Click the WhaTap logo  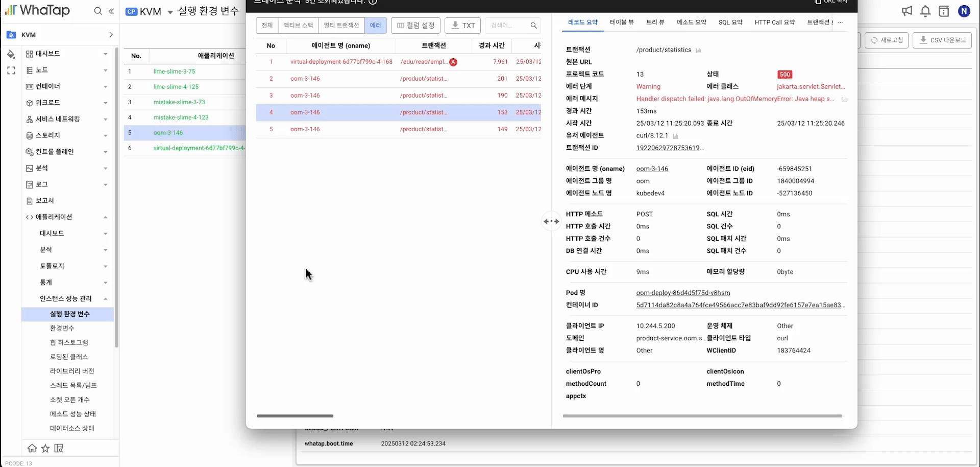[37, 11]
